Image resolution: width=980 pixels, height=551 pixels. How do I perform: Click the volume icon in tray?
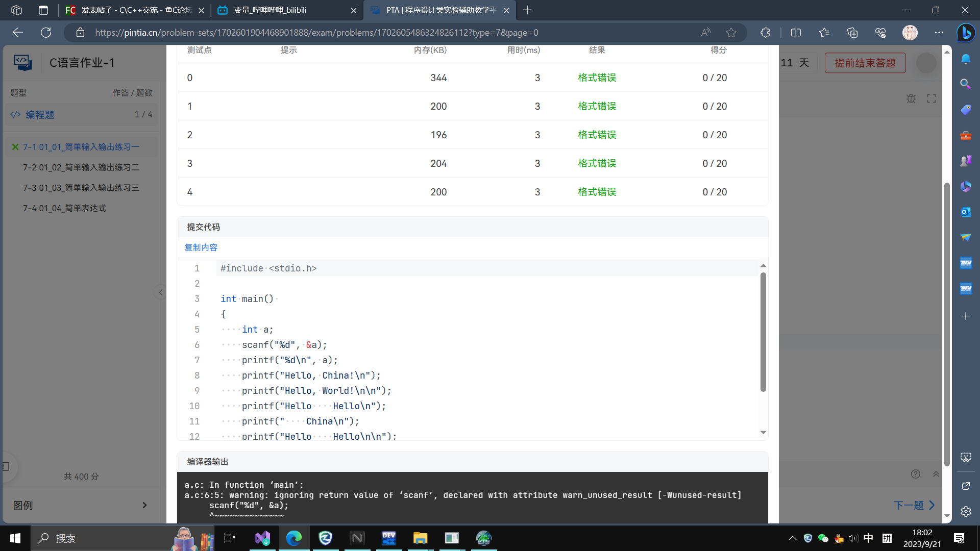tap(853, 538)
